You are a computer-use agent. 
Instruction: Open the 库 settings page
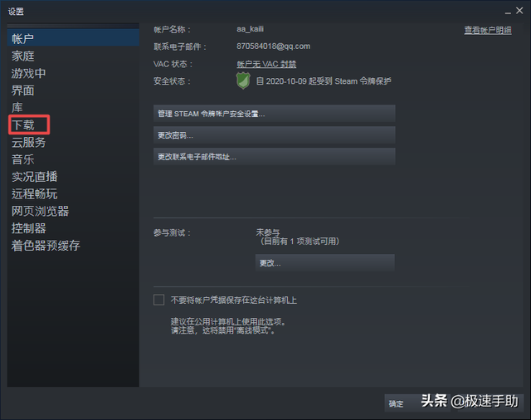tap(17, 108)
